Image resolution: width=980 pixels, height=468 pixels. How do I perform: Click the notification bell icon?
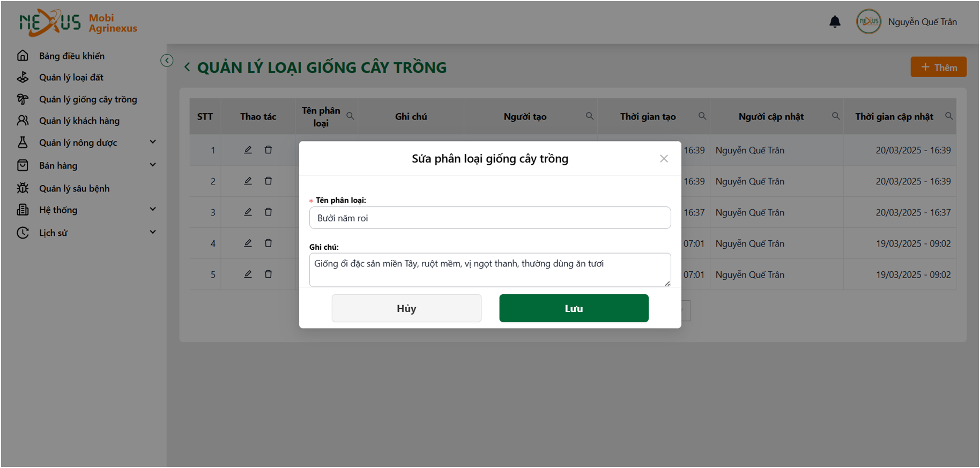(x=835, y=21)
